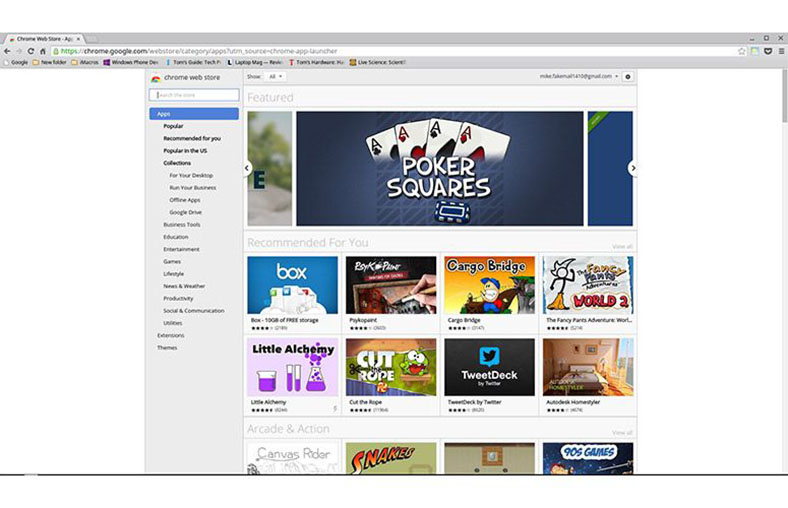The width and height of the screenshot is (788, 508).
Task: Open Education category
Action: (x=175, y=237)
